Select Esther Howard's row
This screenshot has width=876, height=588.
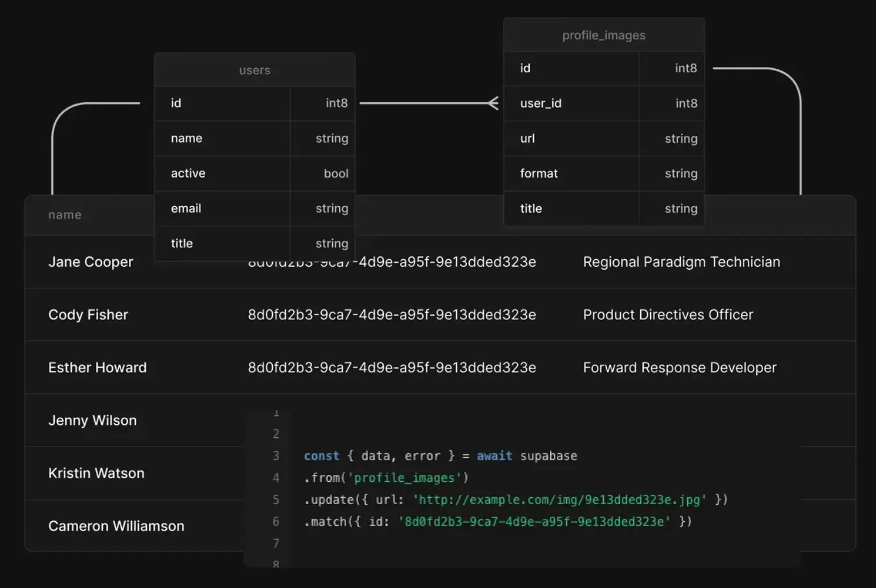pyautogui.click(x=97, y=367)
